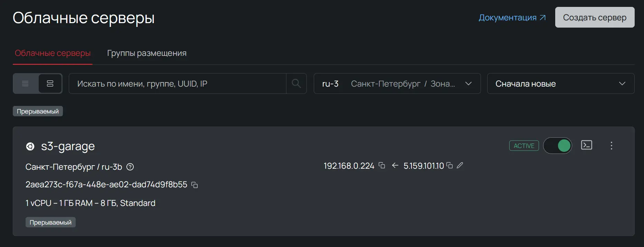The width and height of the screenshot is (644, 247).
Task: Open the 'Сначала новые' sort dropdown
Action: pyautogui.click(x=560, y=83)
